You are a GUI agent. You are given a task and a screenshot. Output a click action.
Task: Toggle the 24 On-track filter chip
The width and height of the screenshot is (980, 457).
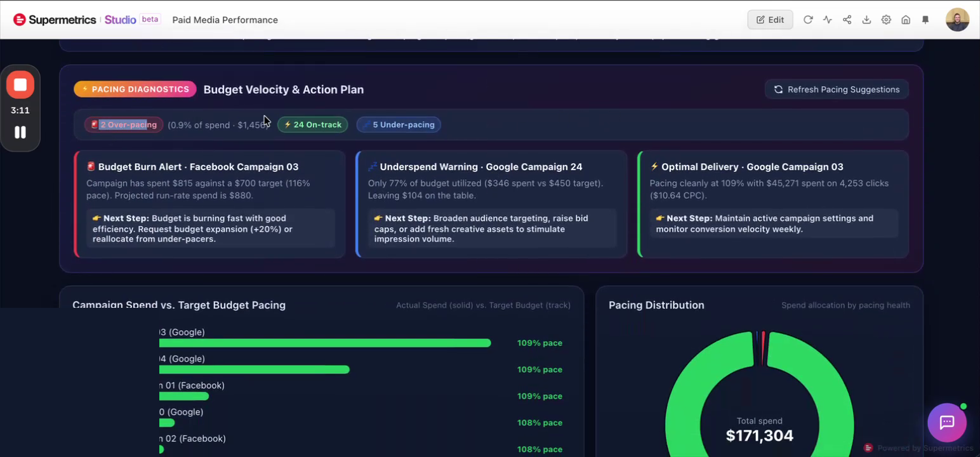pyautogui.click(x=312, y=124)
